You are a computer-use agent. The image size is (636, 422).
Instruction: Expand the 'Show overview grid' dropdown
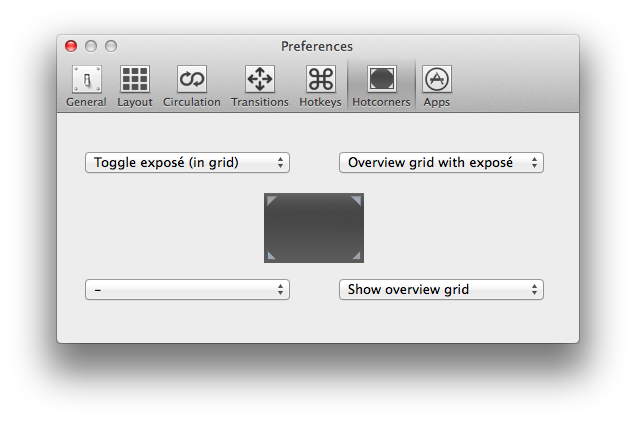[441, 289]
